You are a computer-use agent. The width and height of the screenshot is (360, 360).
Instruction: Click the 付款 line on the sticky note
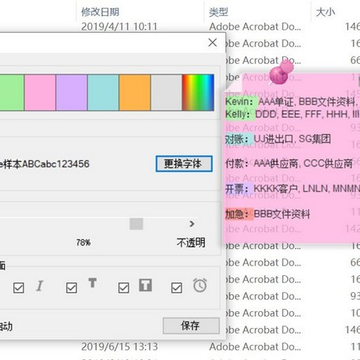click(x=289, y=163)
